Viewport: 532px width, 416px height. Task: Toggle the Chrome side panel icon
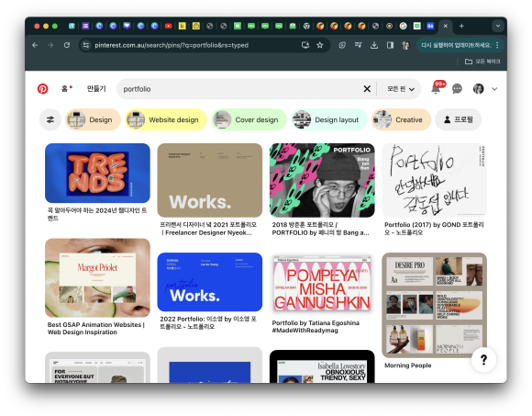tap(390, 45)
